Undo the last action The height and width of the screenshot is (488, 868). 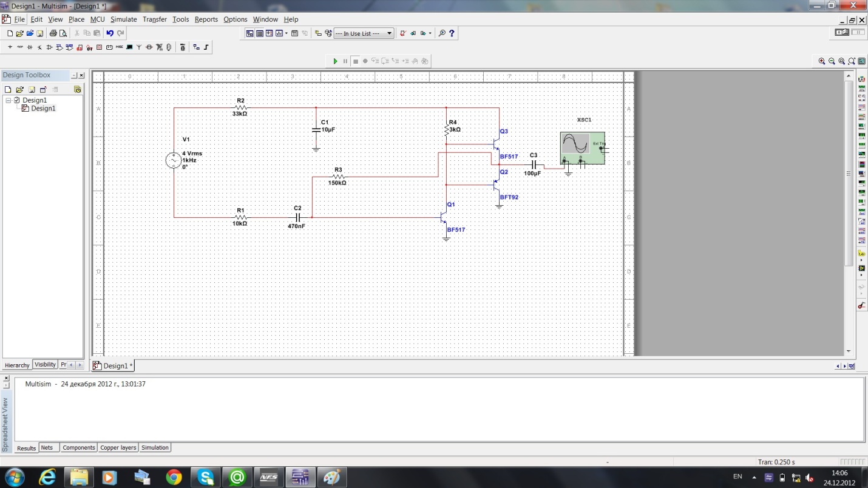pyautogui.click(x=110, y=33)
